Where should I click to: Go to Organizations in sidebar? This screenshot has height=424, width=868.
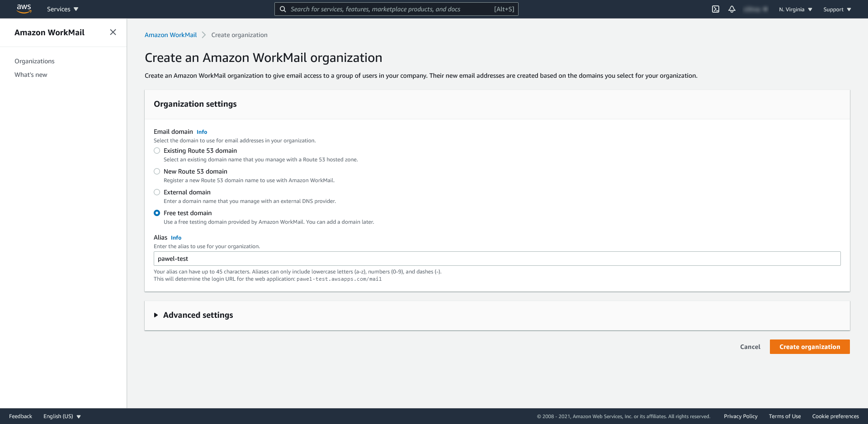pyautogui.click(x=34, y=61)
